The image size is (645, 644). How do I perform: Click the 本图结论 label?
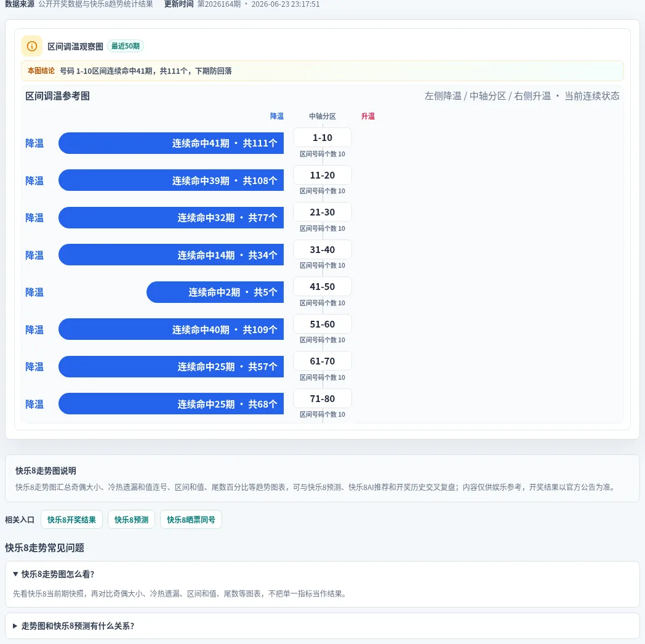[41, 71]
